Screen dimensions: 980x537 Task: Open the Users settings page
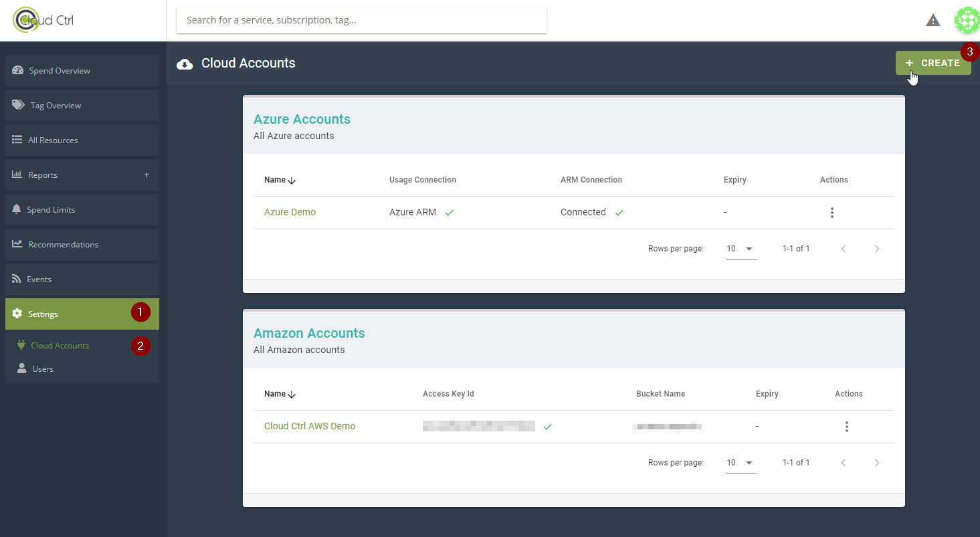point(43,369)
